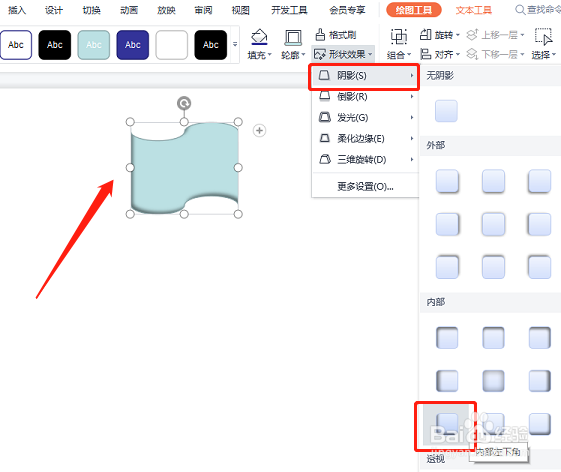The width and height of the screenshot is (561, 472).
Task: Switch to the 设计 tab
Action: point(54,10)
